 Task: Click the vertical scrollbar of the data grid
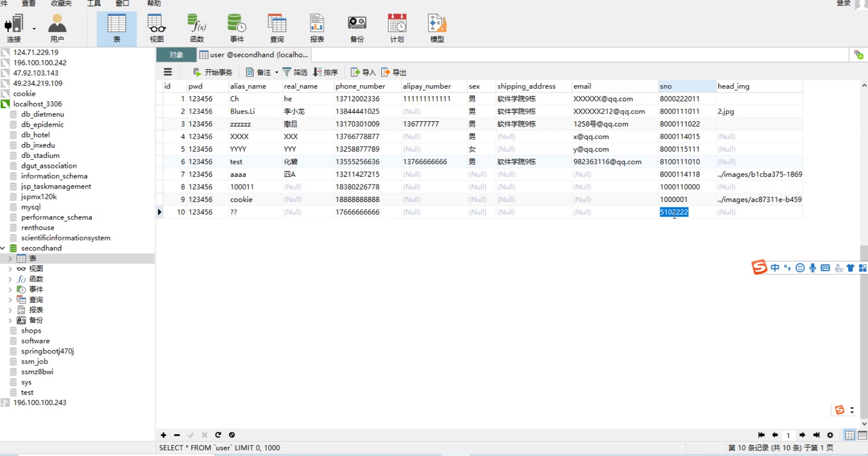click(864, 320)
